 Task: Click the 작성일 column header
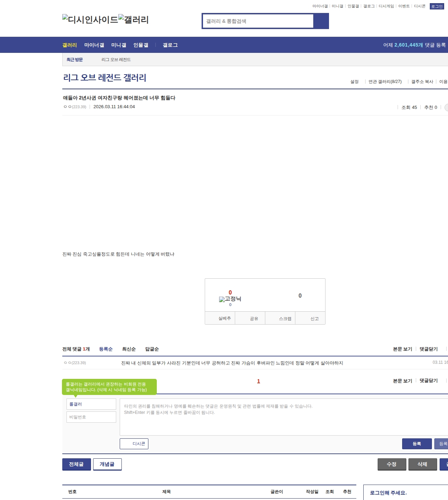click(312, 492)
